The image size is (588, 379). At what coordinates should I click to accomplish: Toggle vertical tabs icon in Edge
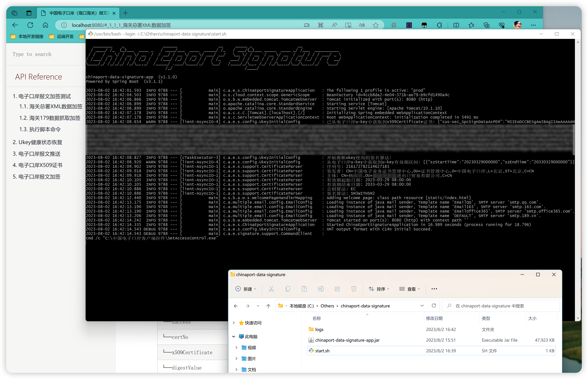pos(29,13)
